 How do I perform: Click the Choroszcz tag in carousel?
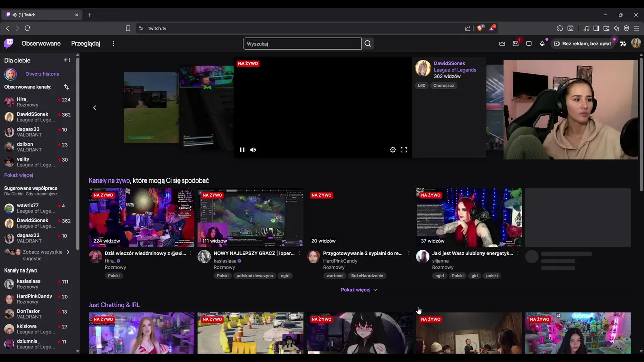[x=444, y=85]
